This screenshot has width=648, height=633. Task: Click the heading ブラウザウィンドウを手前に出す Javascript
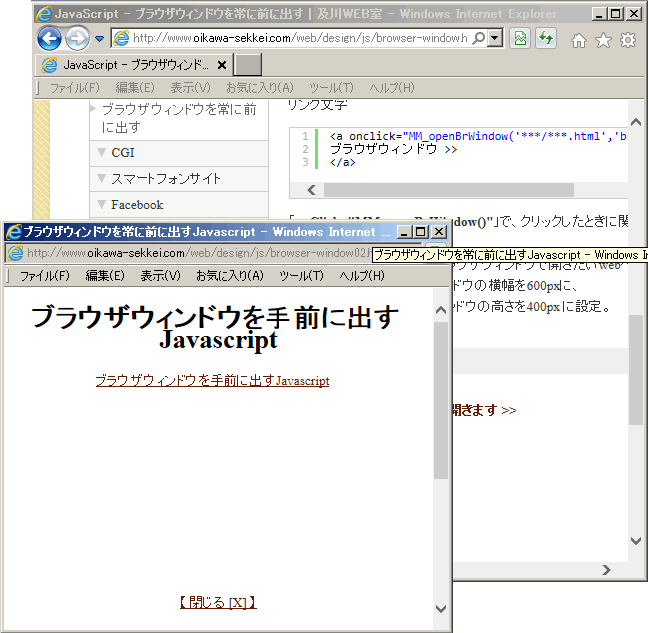pyautogui.click(x=215, y=328)
